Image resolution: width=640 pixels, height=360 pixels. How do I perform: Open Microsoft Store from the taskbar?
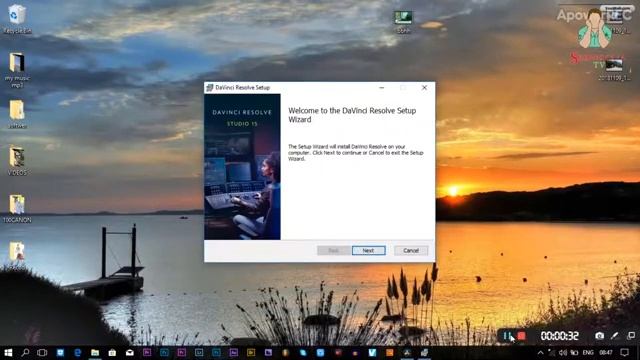(112, 352)
